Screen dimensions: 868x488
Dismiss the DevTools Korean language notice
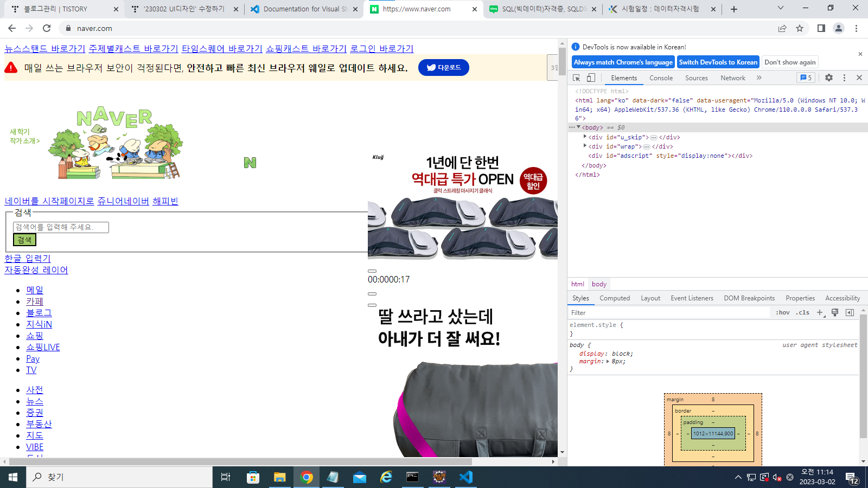point(860,54)
